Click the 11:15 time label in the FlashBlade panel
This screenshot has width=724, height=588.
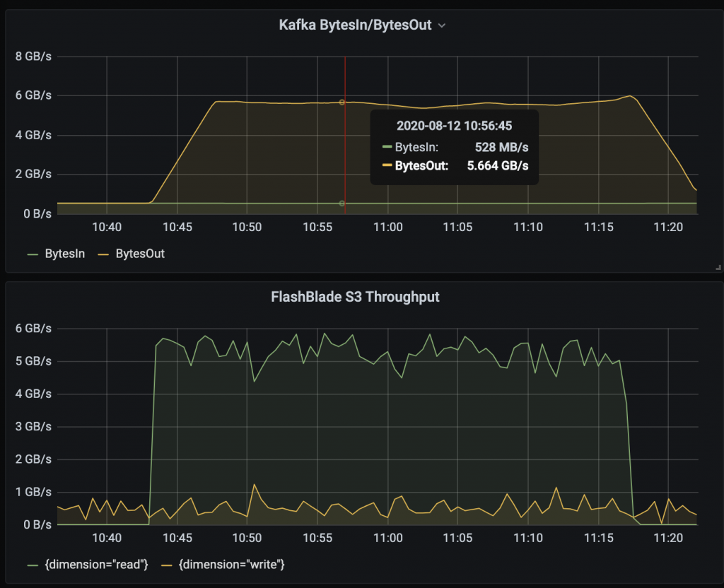pos(599,538)
